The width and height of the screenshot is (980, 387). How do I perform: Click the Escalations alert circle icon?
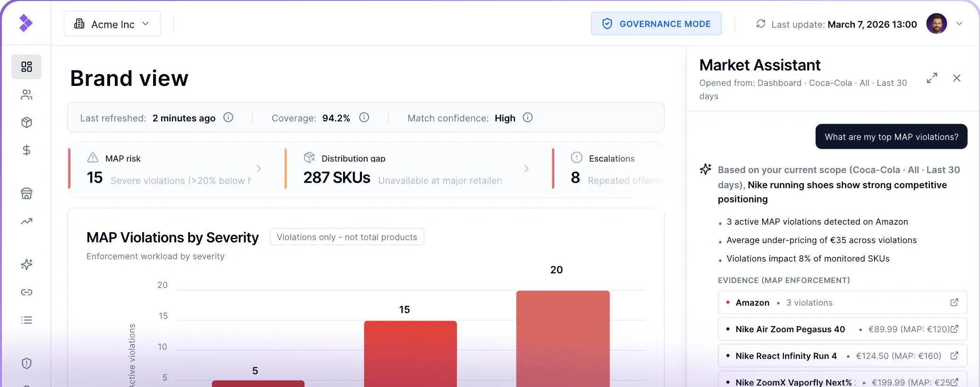coord(576,158)
